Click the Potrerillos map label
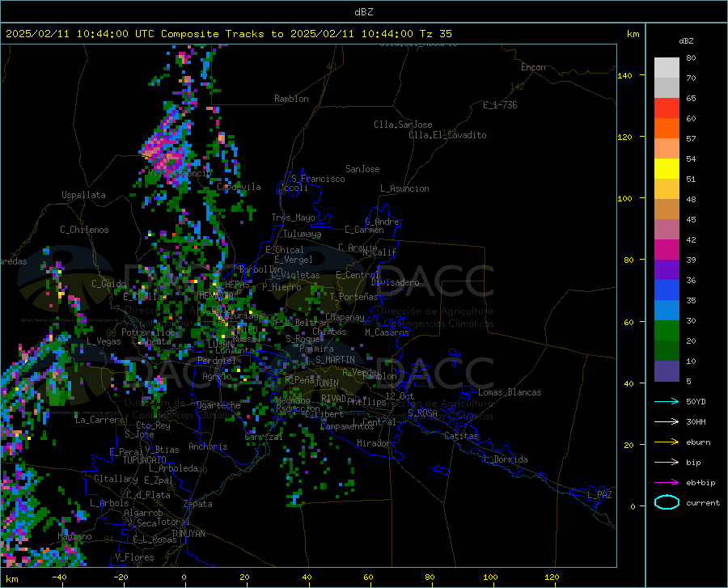 [148, 332]
